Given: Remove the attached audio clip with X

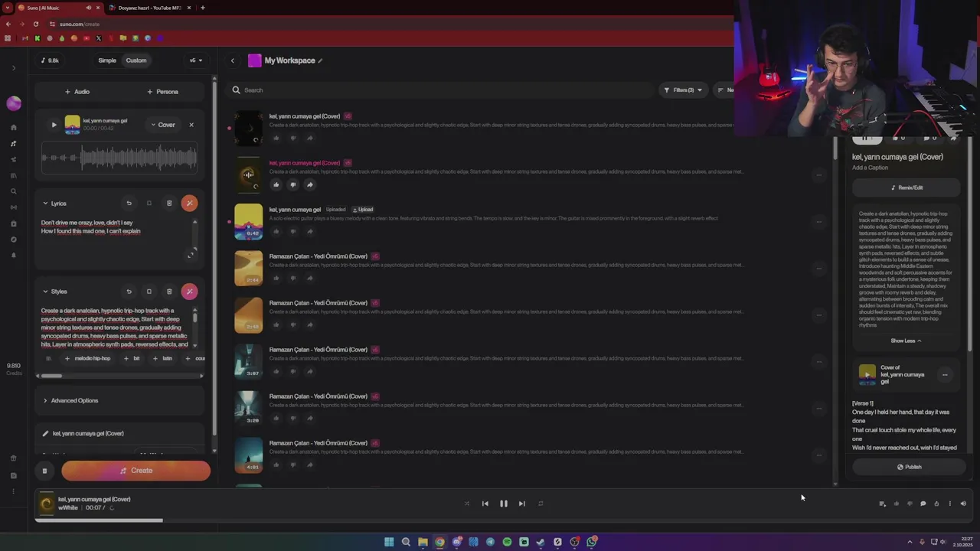Looking at the screenshot, I should tap(191, 125).
